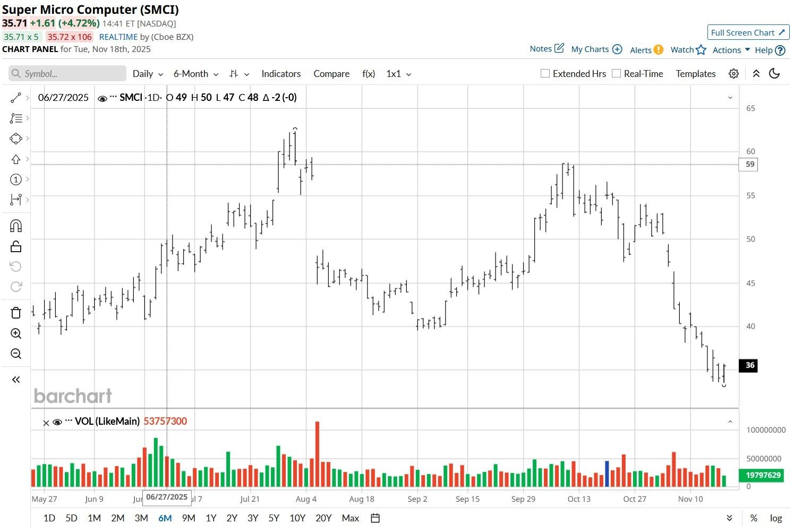This screenshot has height=532, width=794.
Task: Add SMCI to Watch list
Action: click(x=688, y=50)
